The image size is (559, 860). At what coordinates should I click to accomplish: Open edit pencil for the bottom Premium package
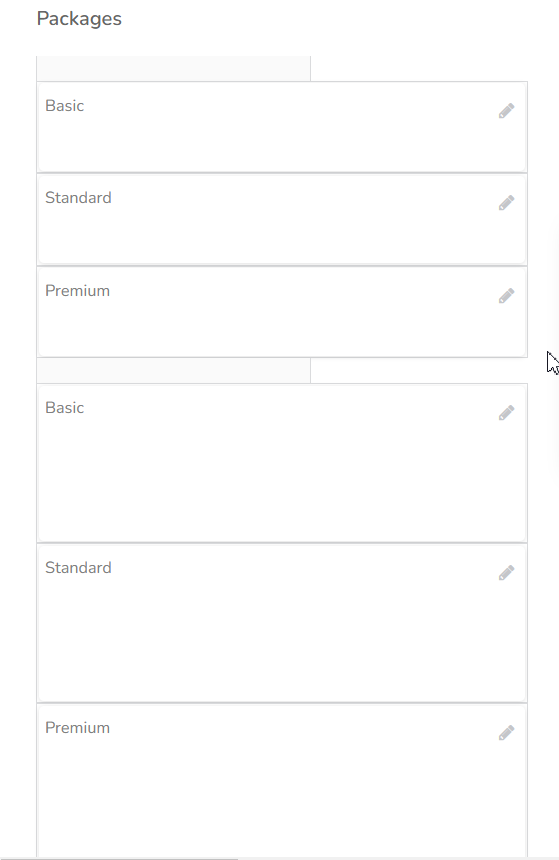pos(506,733)
